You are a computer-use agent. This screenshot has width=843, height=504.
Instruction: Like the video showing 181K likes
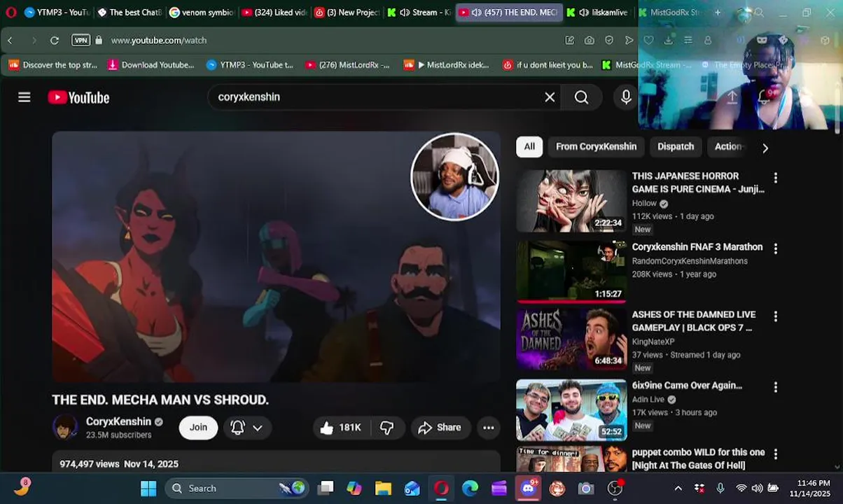click(340, 428)
